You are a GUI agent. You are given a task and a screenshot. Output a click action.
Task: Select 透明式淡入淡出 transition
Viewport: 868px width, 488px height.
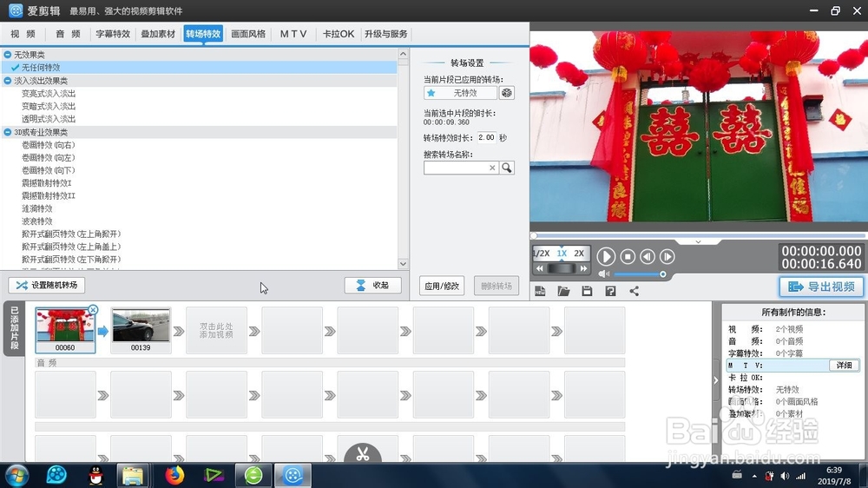[x=48, y=119]
